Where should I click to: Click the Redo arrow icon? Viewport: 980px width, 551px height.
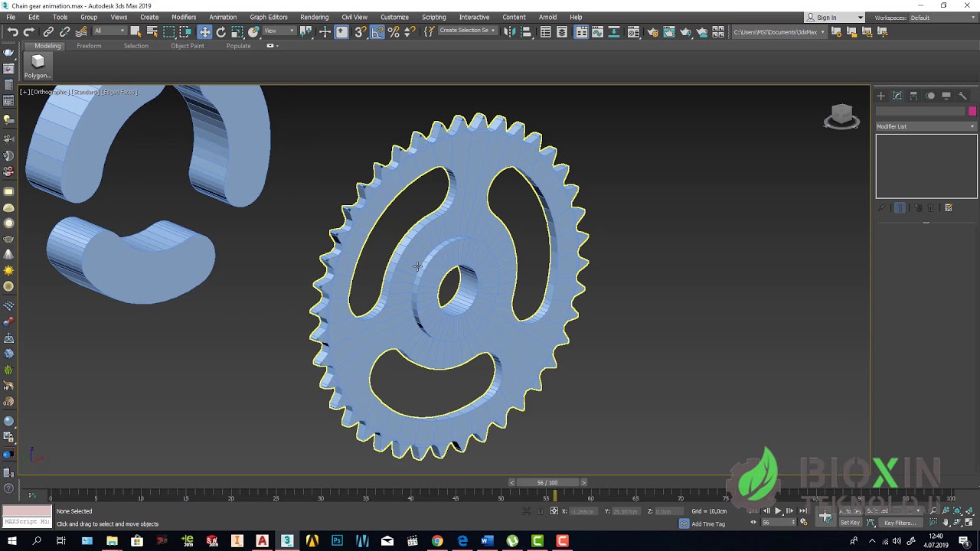click(29, 31)
